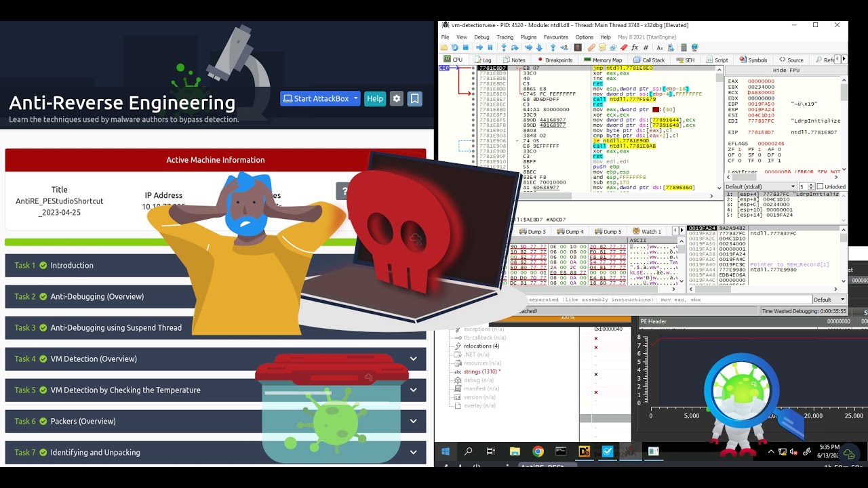Switch to the Breakpoints tab
868x488 pixels.
(554, 60)
